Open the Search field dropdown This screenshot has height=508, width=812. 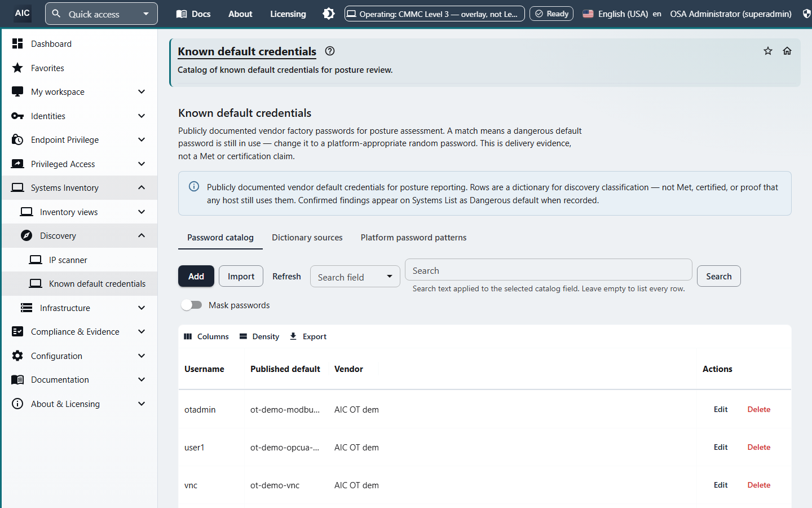click(x=355, y=277)
